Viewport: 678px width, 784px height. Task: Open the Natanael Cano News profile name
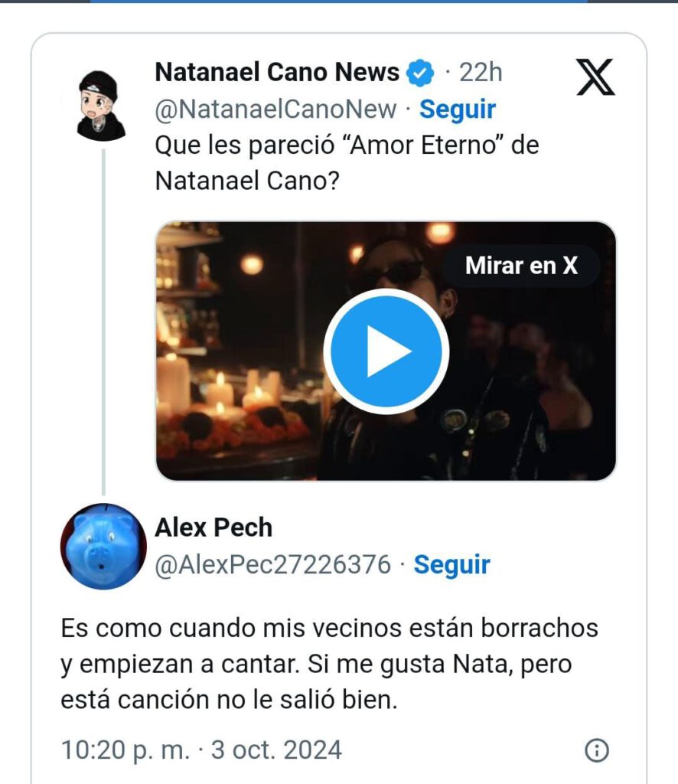pos(277,73)
